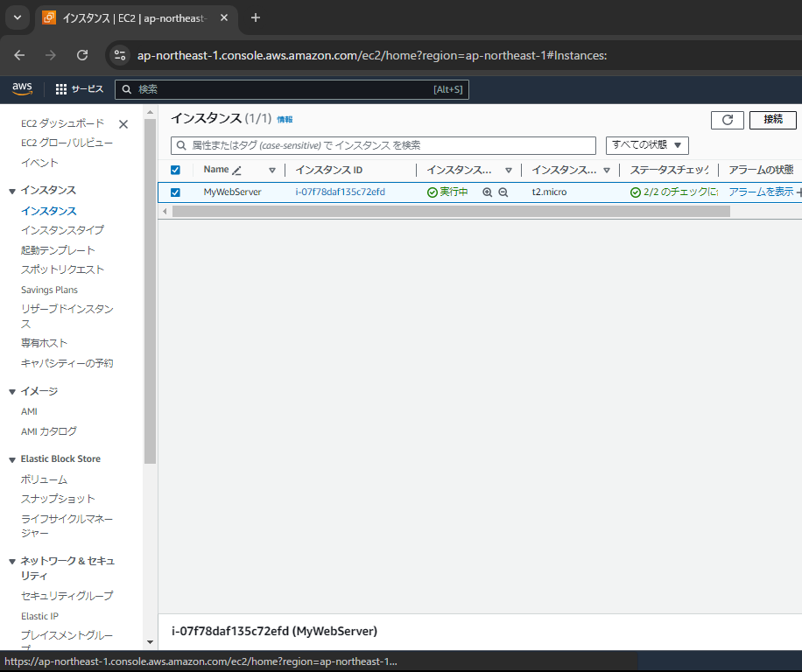Open スポットリクエスト in sidebar
The image size is (802, 672).
(62, 269)
